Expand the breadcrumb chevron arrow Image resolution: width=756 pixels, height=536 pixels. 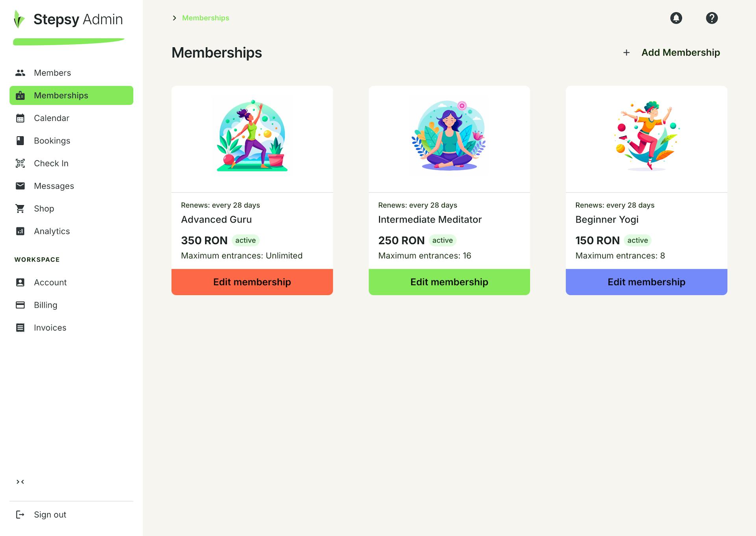tap(174, 18)
